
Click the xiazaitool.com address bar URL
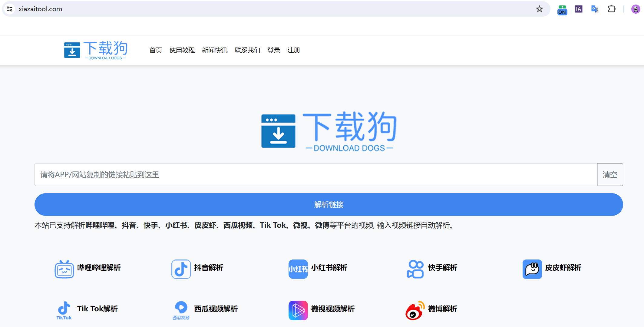[x=40, y=9]
